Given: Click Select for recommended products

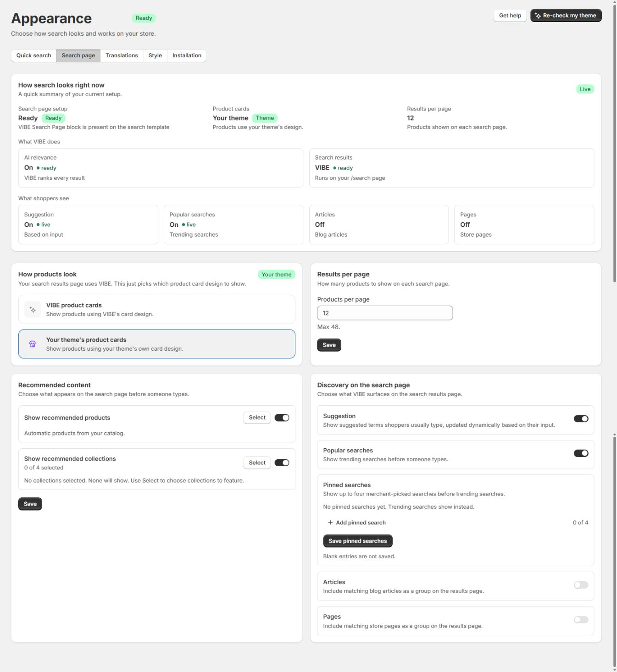Looking at the screenshot, I should (x=257, y=418).
